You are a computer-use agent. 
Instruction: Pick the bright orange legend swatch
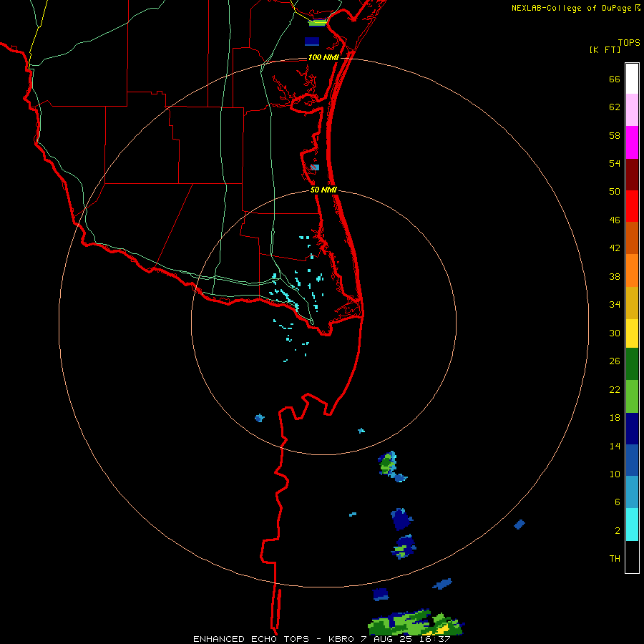(632, 270)
